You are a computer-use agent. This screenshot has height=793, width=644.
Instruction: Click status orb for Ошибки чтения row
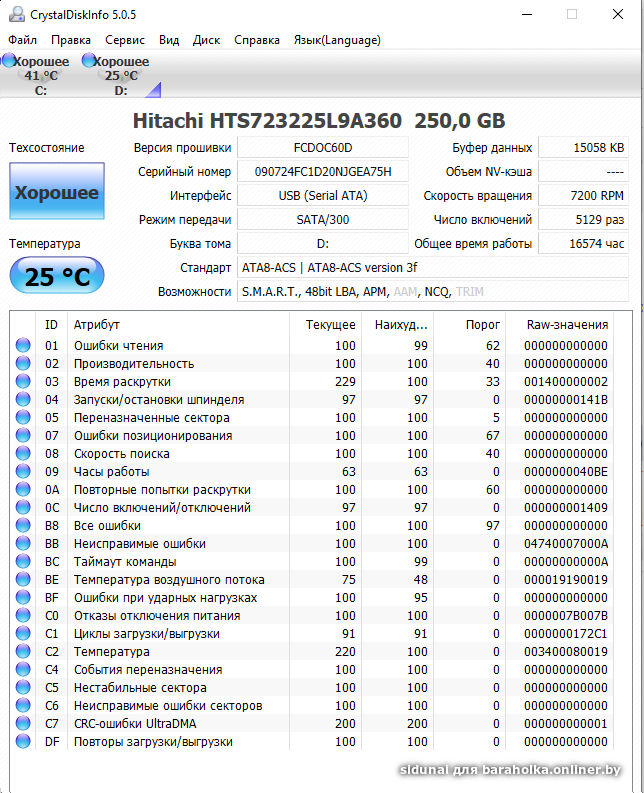[x=23, y=345]
